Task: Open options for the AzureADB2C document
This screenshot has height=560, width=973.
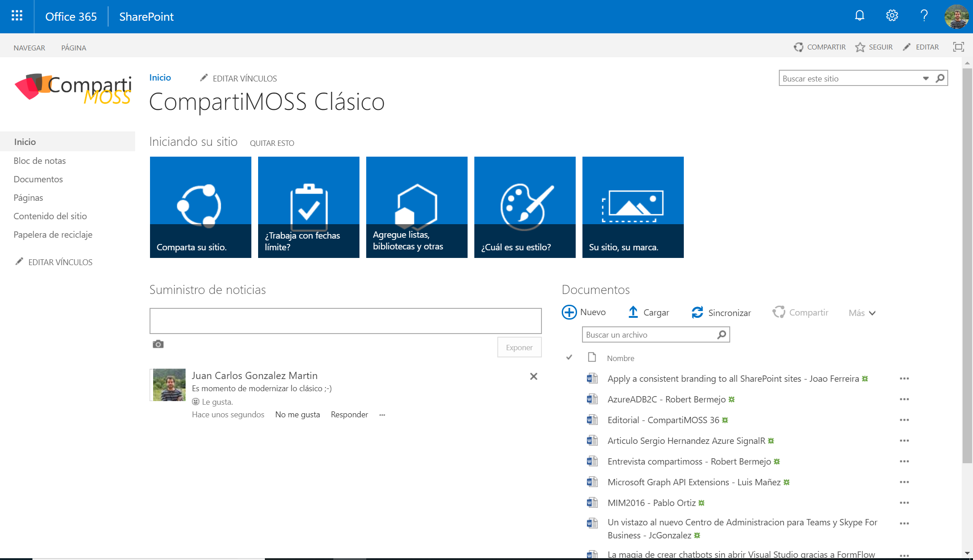Action: (904, 399)
